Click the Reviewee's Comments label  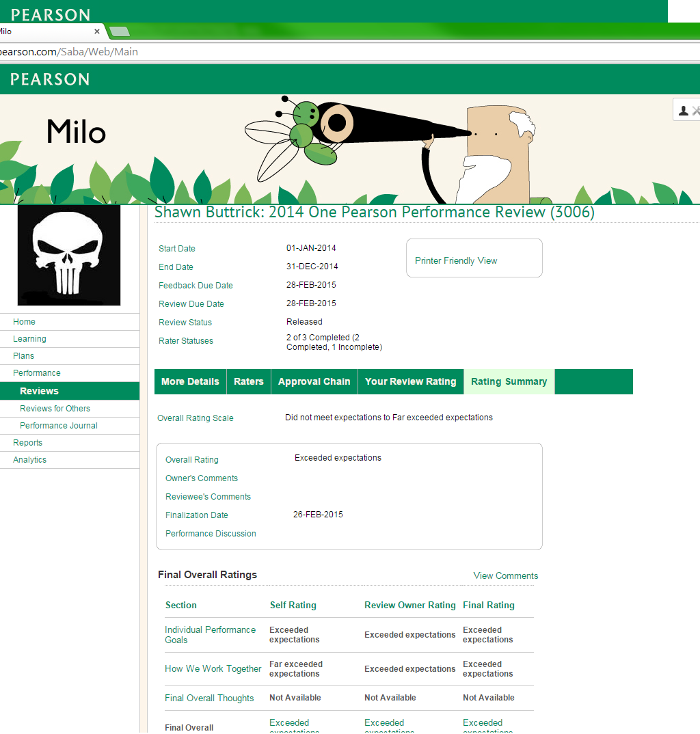click(208, 497)
